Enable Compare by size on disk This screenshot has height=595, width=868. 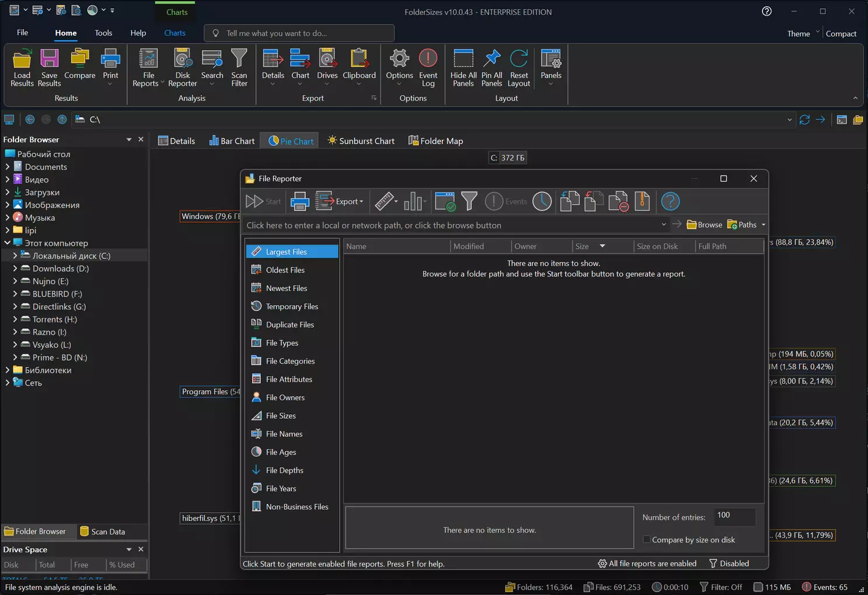click(647, 540)
